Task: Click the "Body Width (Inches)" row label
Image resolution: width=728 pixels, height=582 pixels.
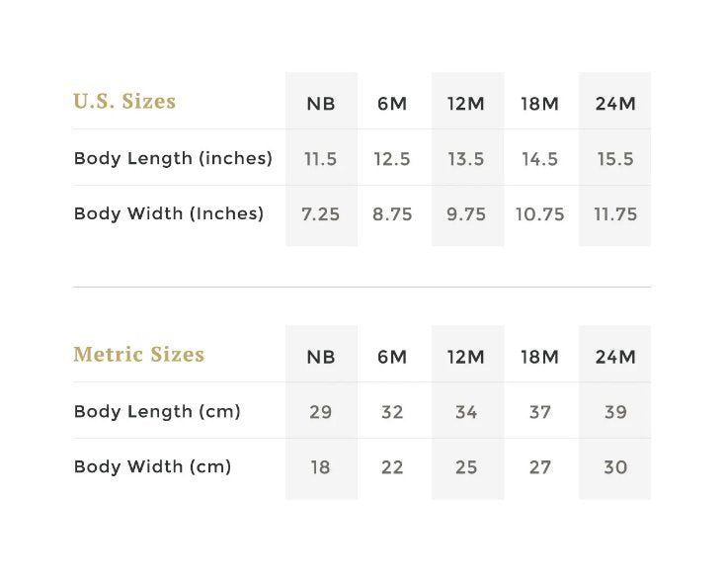Action: [x=169, y=213]
